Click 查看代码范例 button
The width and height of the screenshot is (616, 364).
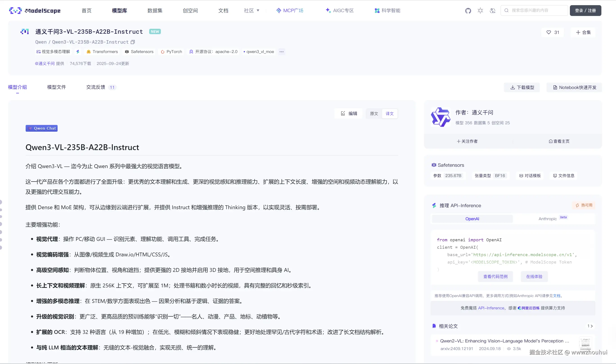(x=495, y=276)
